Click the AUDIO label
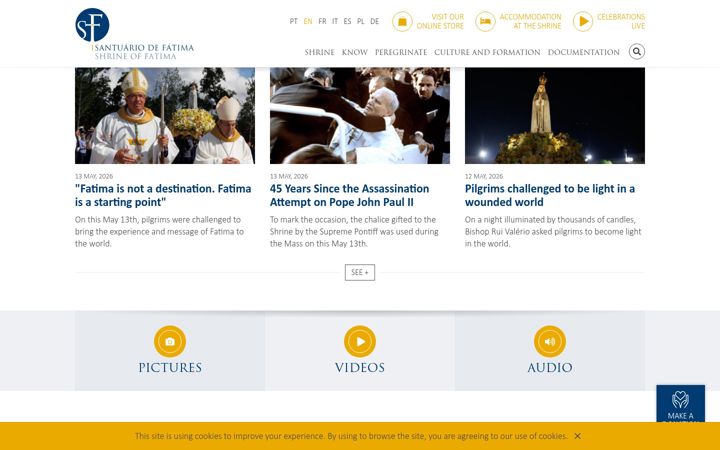This screenshot has width=720, height=450. tap(550, 367)
